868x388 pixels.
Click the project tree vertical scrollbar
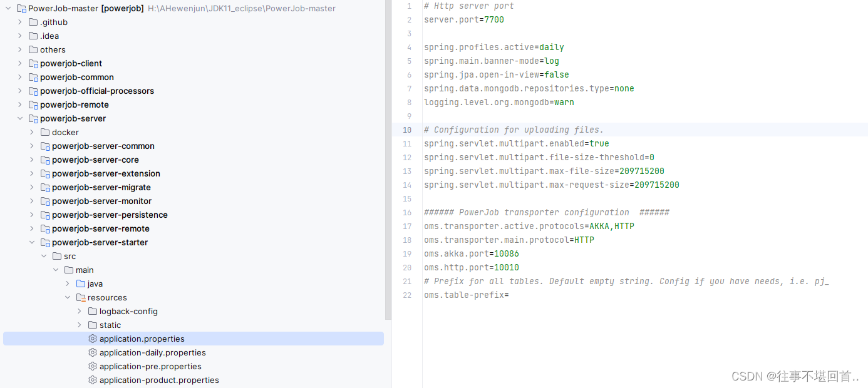(388, 160)
